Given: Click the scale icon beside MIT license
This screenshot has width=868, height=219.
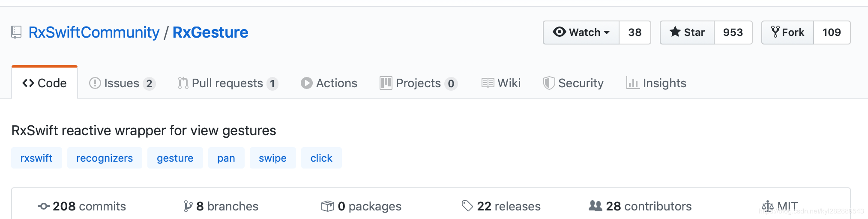Looking at the screenshot, I should tap(767, 206).
